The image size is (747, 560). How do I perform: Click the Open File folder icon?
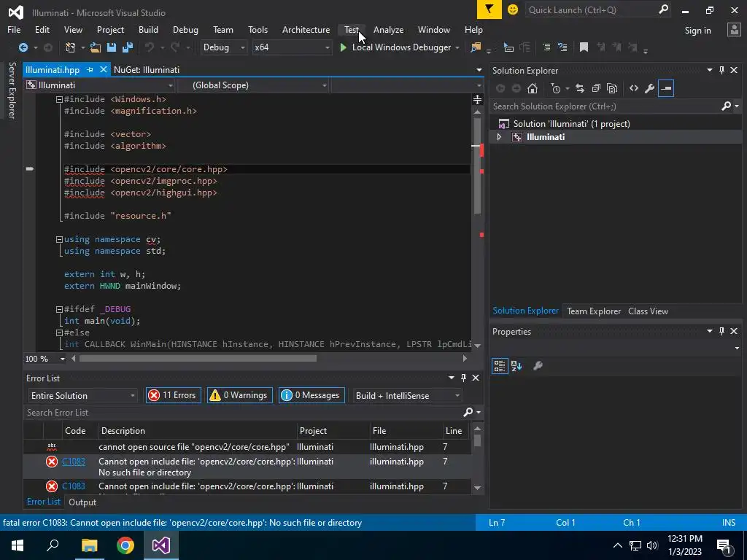96,47
